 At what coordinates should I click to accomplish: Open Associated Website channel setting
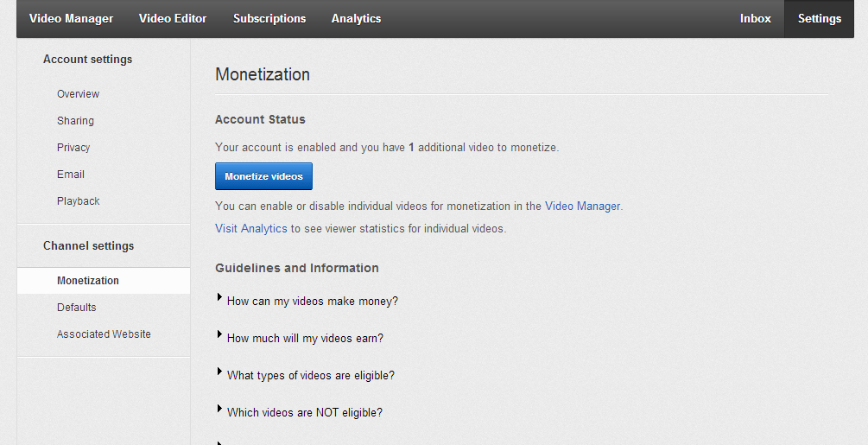(104, 334)
